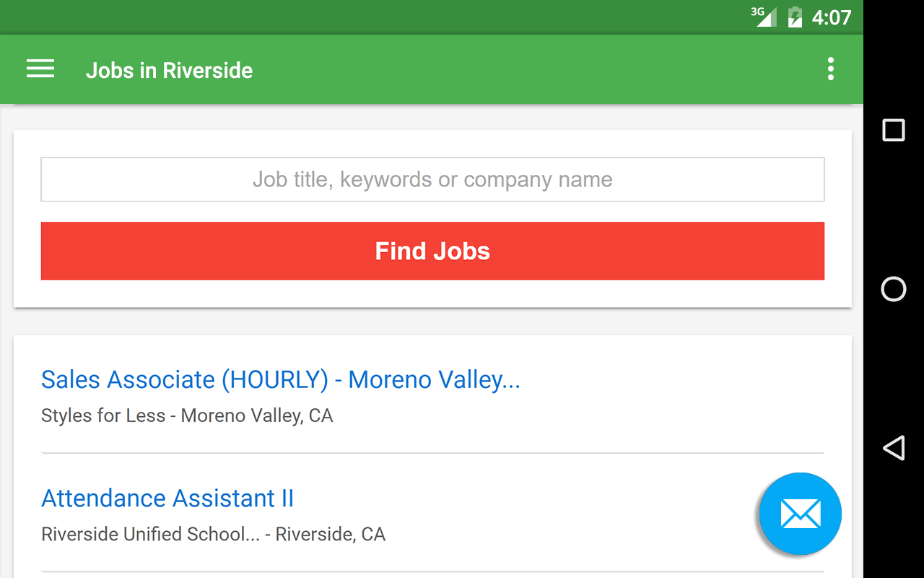Tap the Jobs in Riverside title
Viewport: 924px width, 578px height.
[169, 70]
